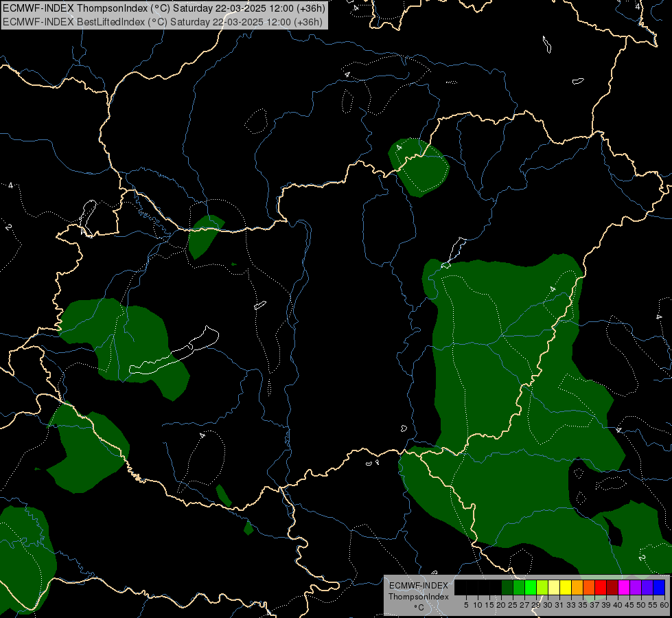Select the pure yellow 31-33 legend swatch
The image size is (672, 618).
566,587
